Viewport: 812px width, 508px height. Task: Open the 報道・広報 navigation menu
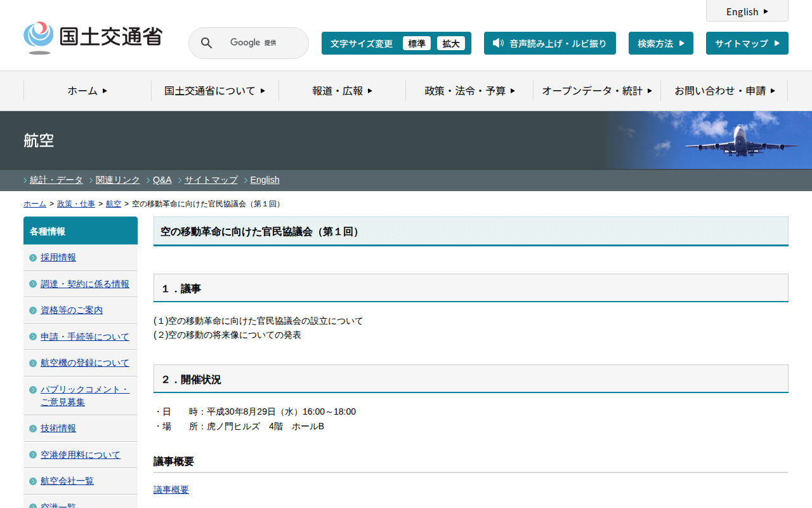342,91
